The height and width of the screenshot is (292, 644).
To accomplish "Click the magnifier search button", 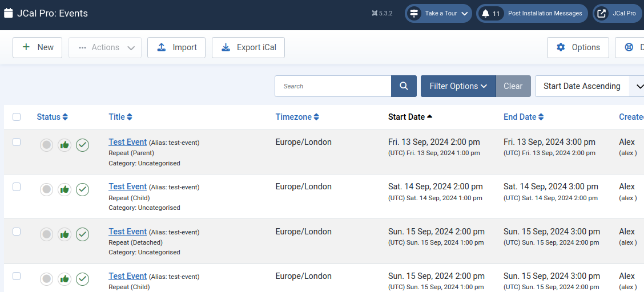I will (x=404, y=86).
